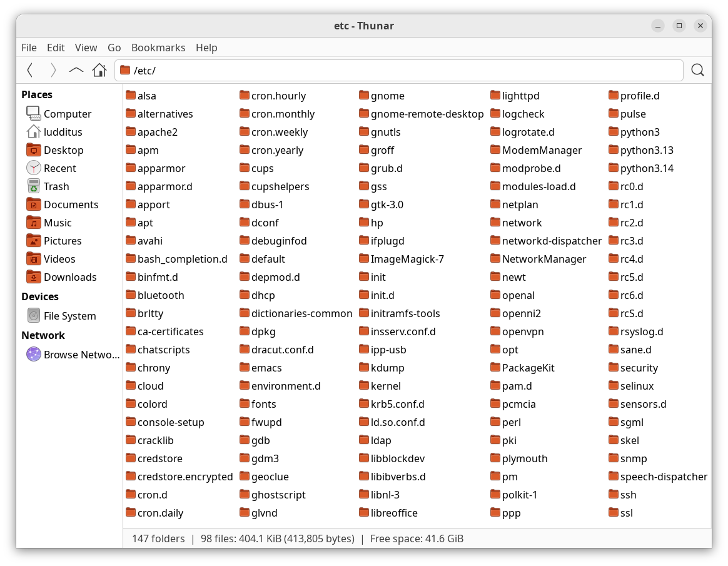Click the Back navigation arrow

click(x=30, y=70)
